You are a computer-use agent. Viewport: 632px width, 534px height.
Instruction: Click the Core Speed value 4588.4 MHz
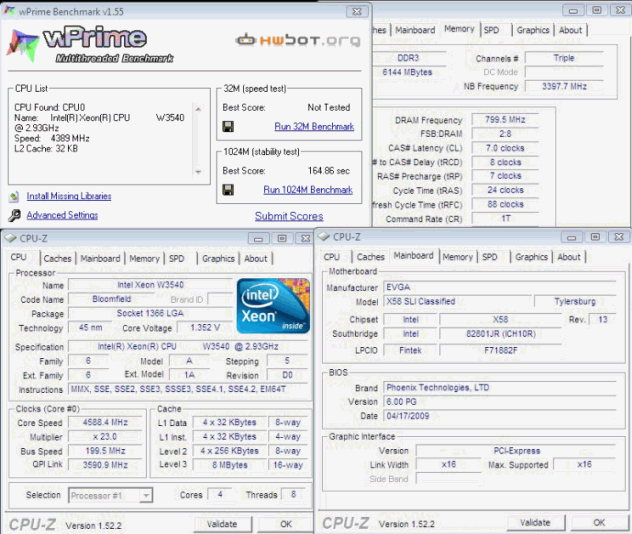[105, 422]
